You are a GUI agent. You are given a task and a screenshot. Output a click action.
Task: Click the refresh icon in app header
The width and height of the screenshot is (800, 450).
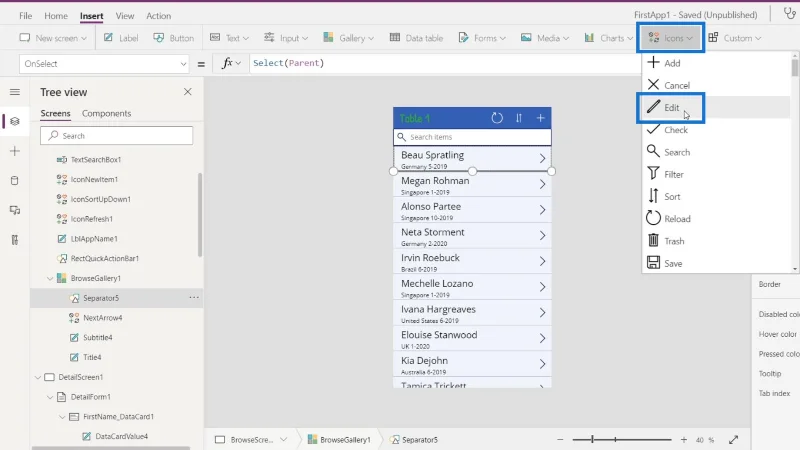pos(497,118)
